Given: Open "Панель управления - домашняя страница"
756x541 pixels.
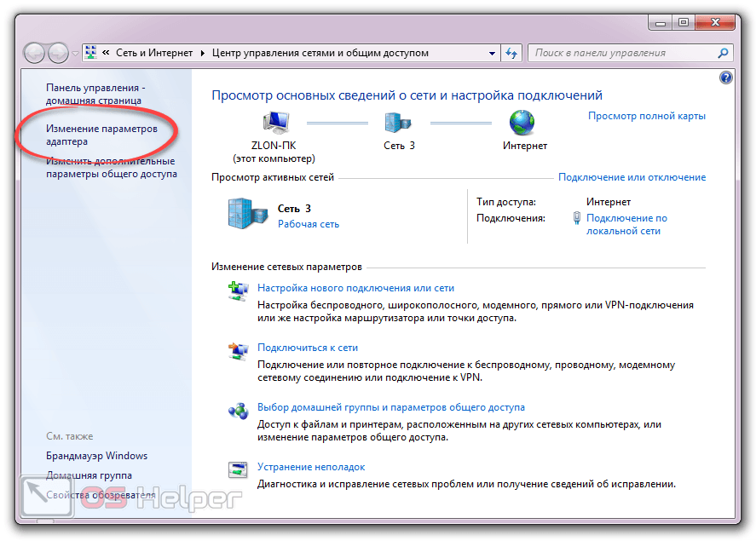Looking at the screenshot, I should click(x=95, y=94).
